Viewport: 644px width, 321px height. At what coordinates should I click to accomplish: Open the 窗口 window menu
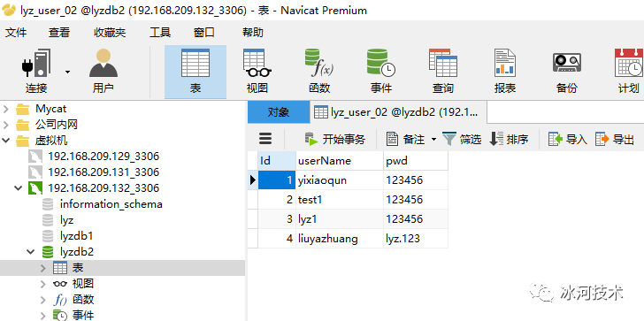[x=204, y=33]
